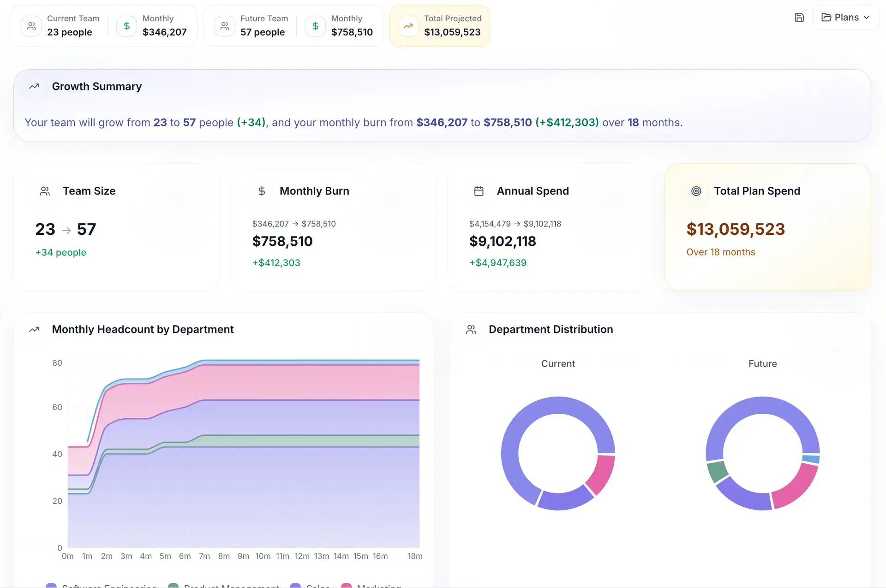Viewport: 886px width, 588px height.
Task: Click the Team Size people icon
Action: pyautogui.click(x=45, y=191)
